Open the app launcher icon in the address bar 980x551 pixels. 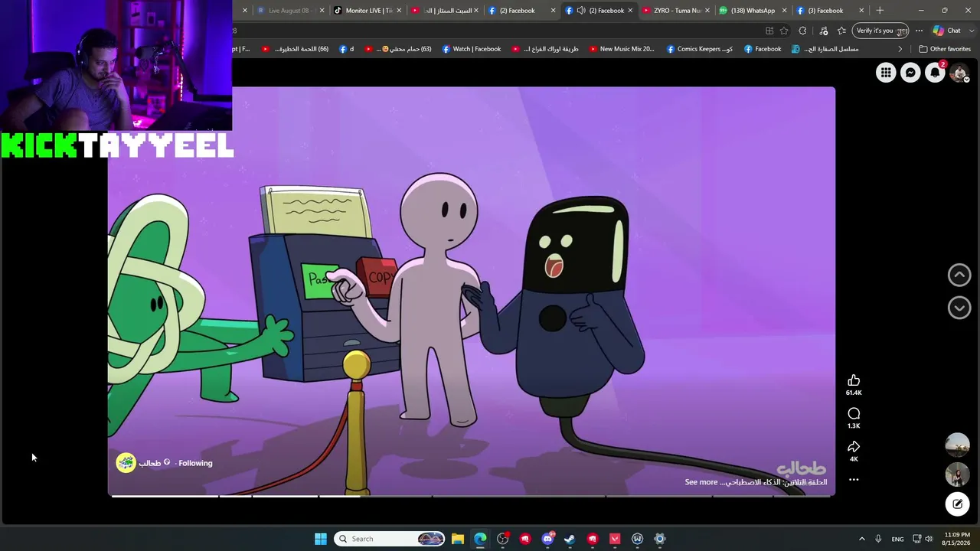click(769, 31)
